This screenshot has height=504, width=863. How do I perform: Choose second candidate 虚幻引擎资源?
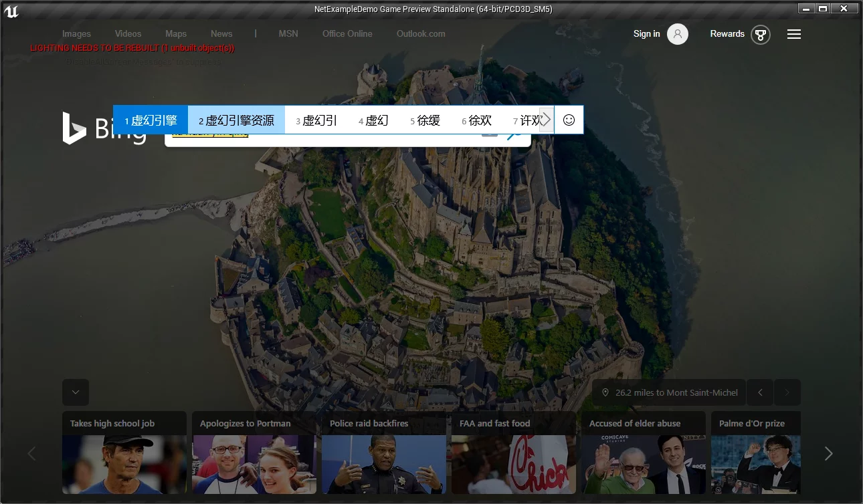[236, 120]
